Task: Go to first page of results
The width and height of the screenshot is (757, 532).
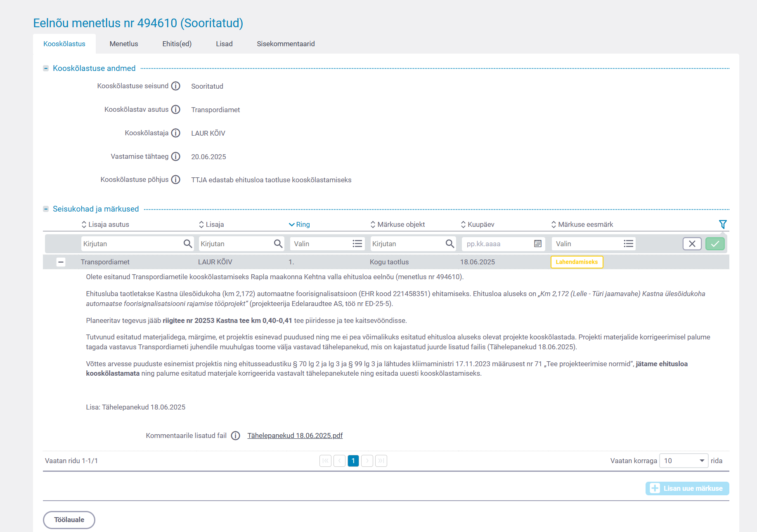Action: point(326,461)
